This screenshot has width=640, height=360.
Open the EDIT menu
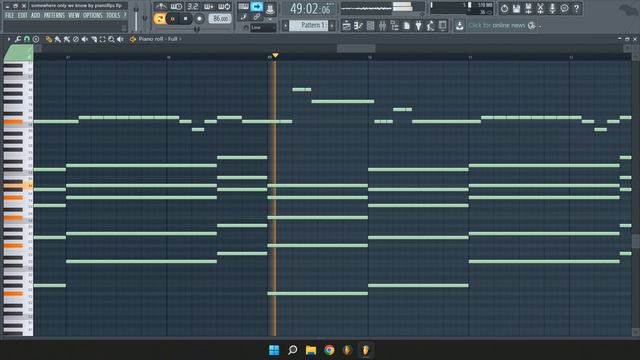(22, 16)
